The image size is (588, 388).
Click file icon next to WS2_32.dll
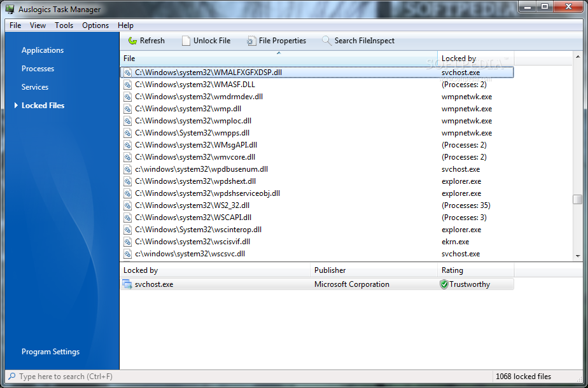point(128,205)
